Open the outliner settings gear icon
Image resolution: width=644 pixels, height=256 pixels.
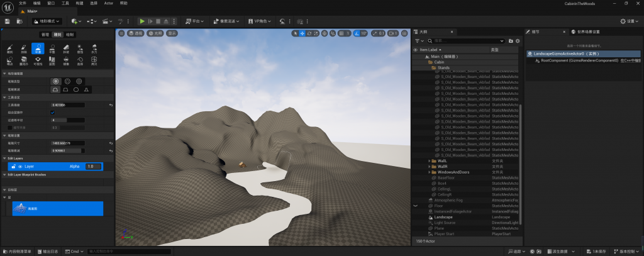(518, 41)
